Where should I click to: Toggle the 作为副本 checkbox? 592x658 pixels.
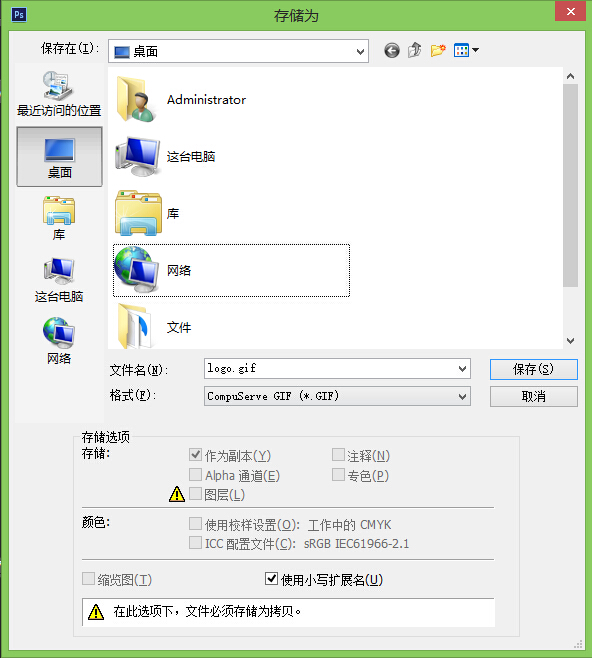click(195, 454)
